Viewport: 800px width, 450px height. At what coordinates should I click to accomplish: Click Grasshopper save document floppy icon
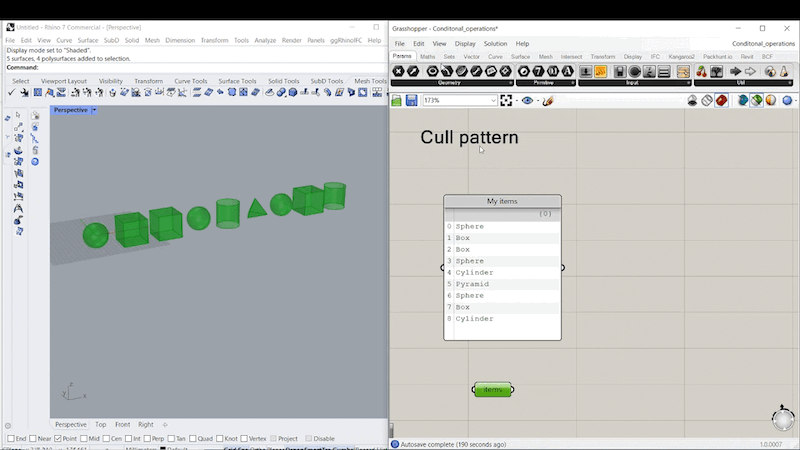coord(411,101)
